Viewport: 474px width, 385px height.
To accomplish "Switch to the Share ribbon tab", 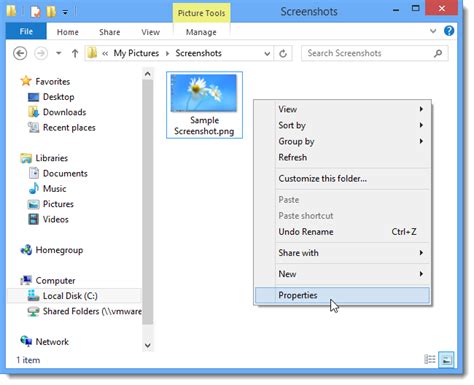I will point(109,32).
